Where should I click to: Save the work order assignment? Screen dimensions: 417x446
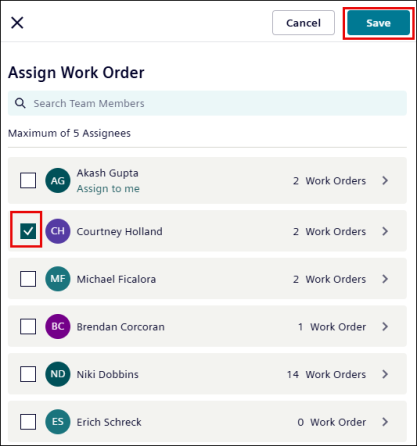378,23
